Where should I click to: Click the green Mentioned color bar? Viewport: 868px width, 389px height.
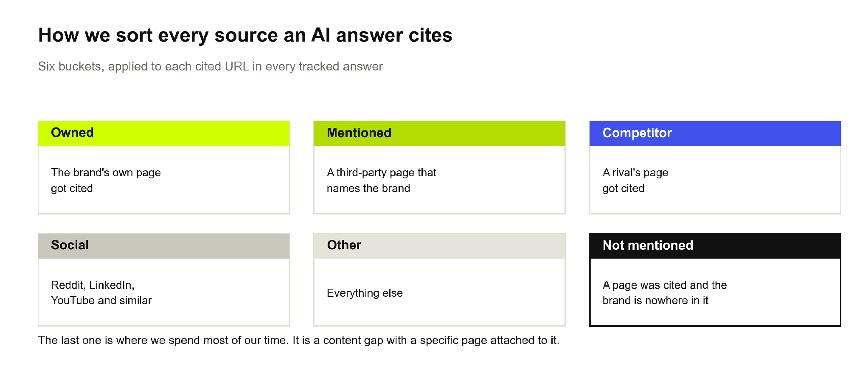click(439, 133)
